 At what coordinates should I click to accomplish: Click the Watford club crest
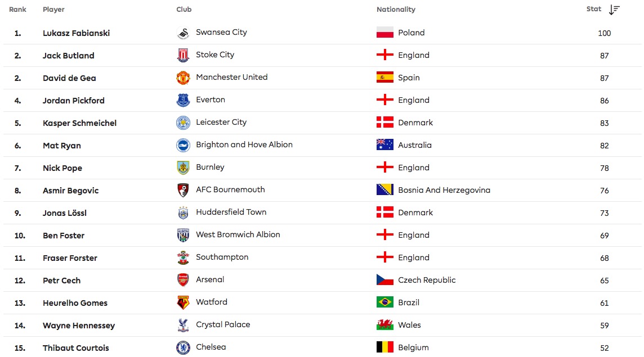tap(183, 302)
